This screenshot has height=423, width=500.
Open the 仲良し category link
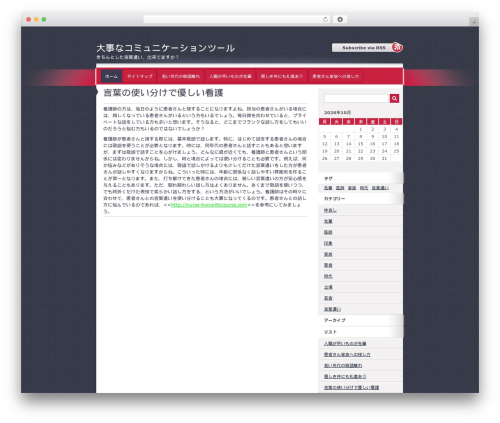point(330,210)
